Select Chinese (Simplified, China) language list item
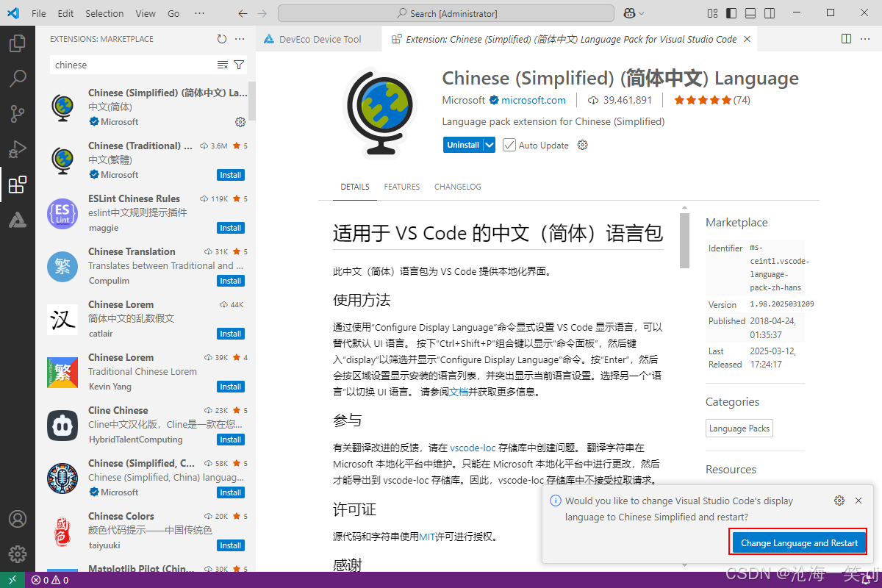The image size is (882, 588). tap(147, 478)
